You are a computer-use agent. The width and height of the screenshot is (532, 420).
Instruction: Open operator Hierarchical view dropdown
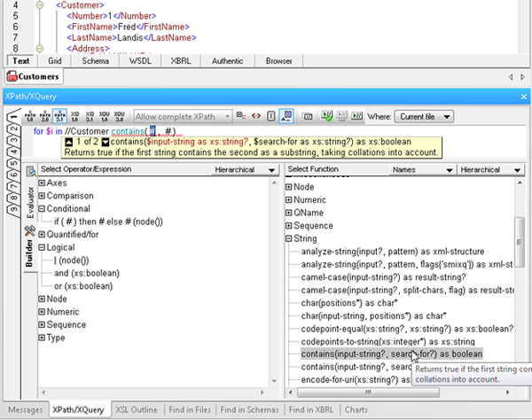[244, 169]
